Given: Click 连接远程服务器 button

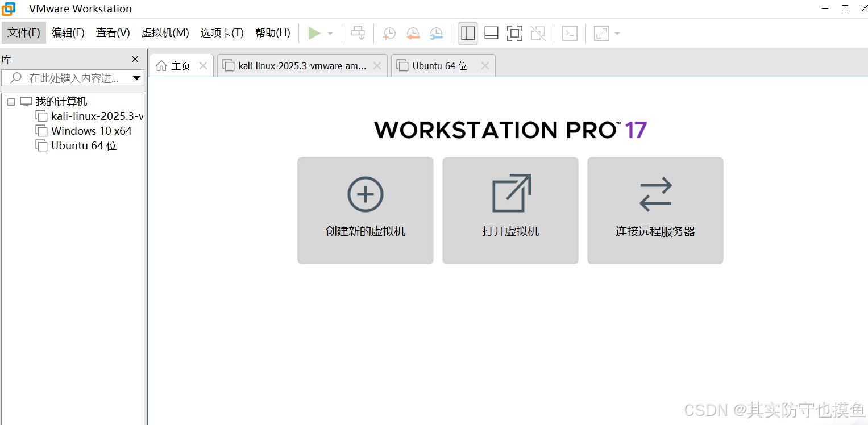Looking at the screenshot, I should [x=655, y=210].
